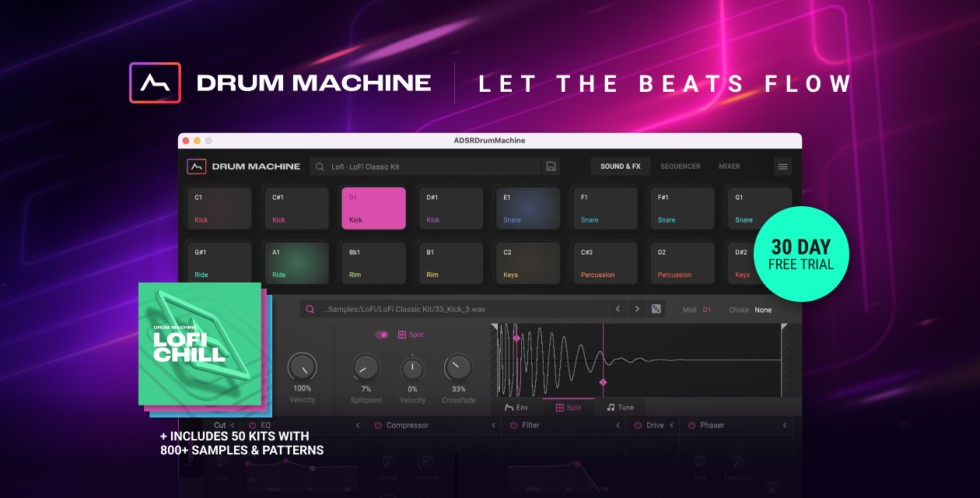The width and height of the screenshot is (980, 498).
Task: Trigger the F#1 Snare pad
Action: 682,209
